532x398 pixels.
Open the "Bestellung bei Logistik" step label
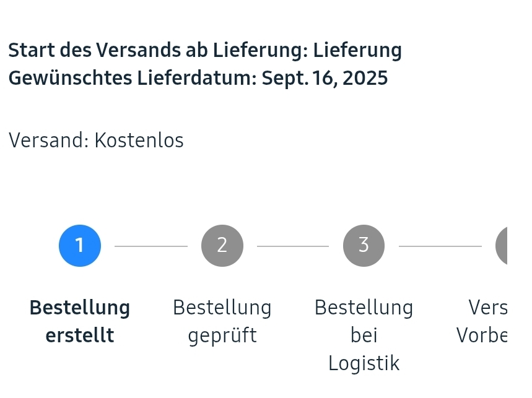[x=364, y=335]
